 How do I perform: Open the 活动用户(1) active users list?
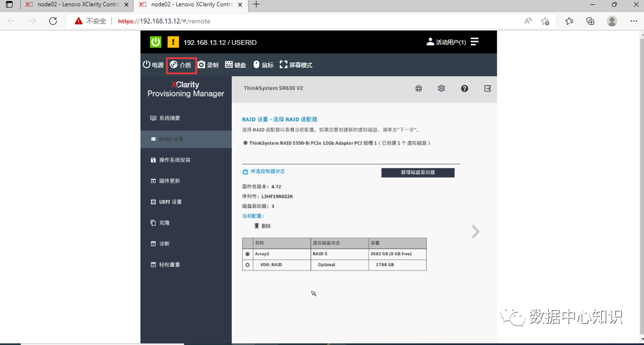pyautogui.click(x=446, y=42)
